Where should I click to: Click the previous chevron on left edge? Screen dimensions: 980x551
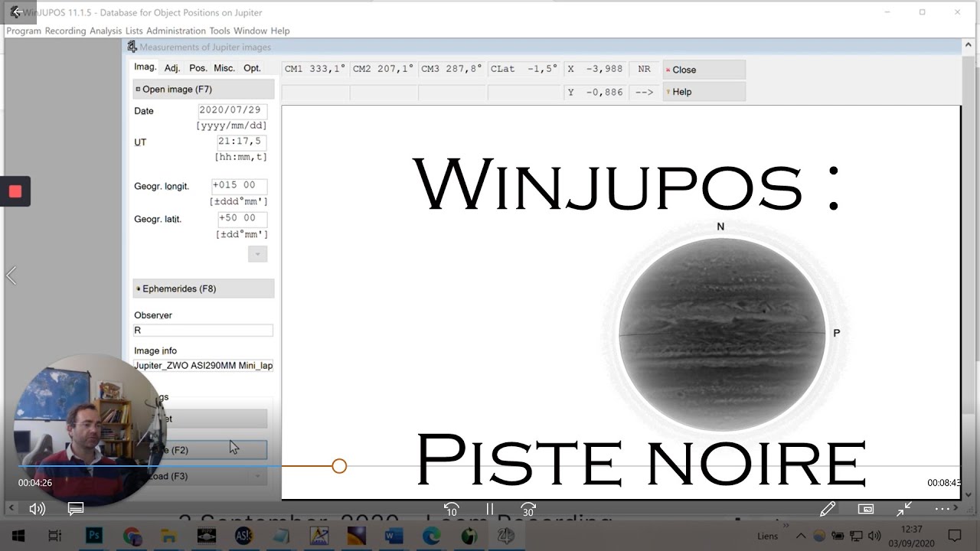click(11, 275)
